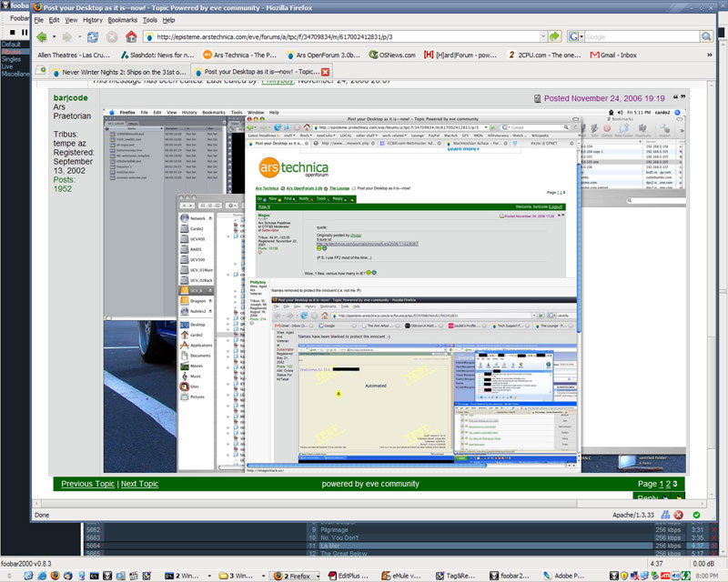
Task: Click the red blocked status bar icon
Action: [x=678, y=515]
